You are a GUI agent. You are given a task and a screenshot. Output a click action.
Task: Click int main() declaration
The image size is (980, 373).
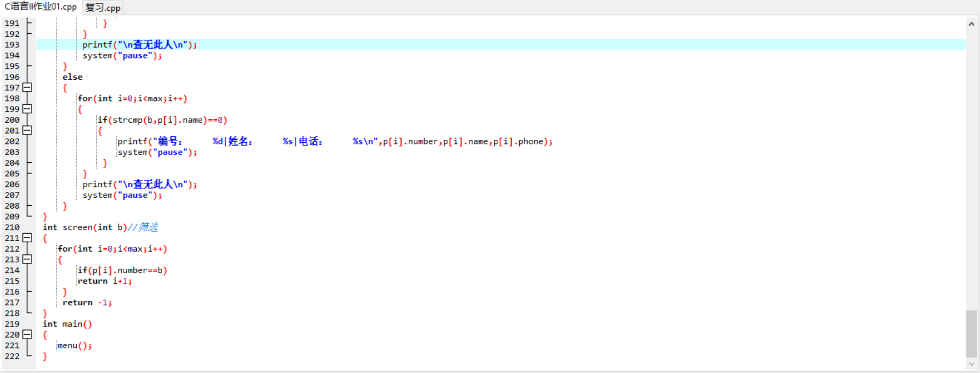(x=67, y=324)
